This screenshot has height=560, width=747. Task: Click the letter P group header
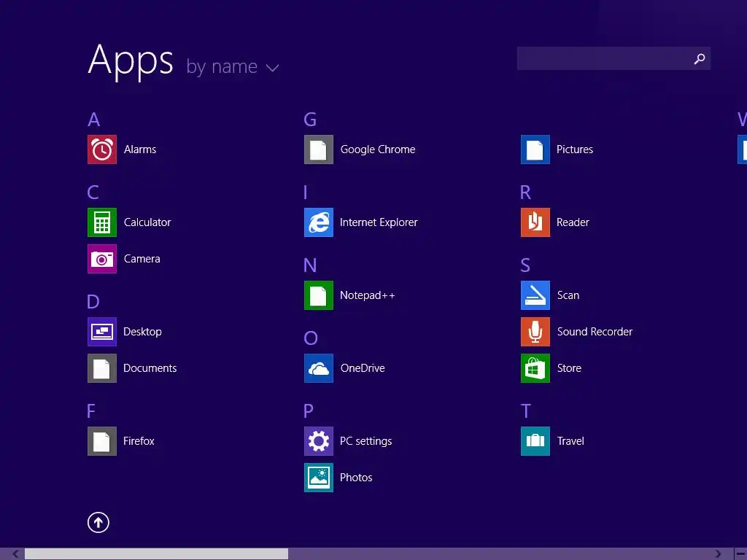click(309, 411)
